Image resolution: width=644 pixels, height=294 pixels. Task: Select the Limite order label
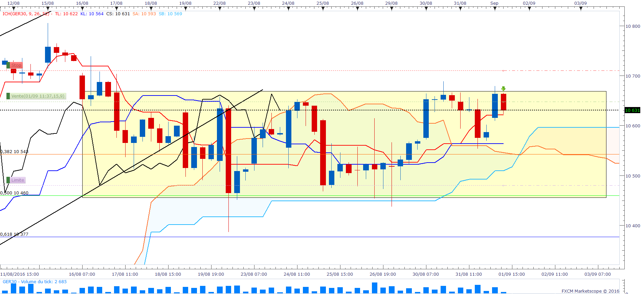click(x=18, y=180)
